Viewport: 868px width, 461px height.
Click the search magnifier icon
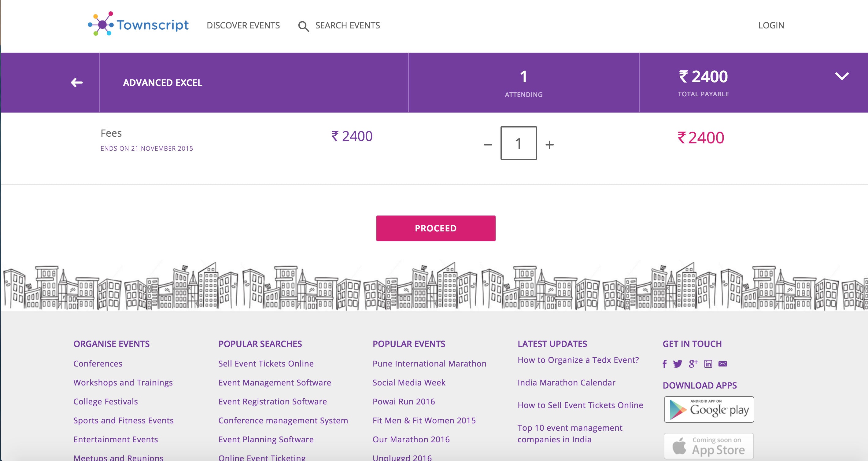[303, 26]
